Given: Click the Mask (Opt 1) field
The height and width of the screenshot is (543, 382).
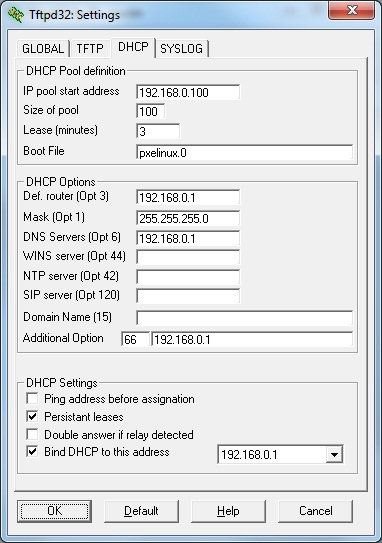Looking at the screenshot, I should coord(188,218).
